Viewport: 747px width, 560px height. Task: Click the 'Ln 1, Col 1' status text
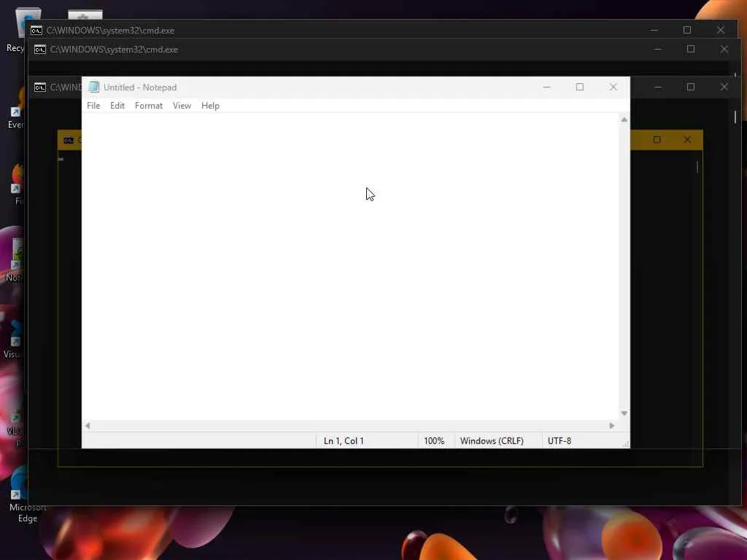click(x=344, y=441)
